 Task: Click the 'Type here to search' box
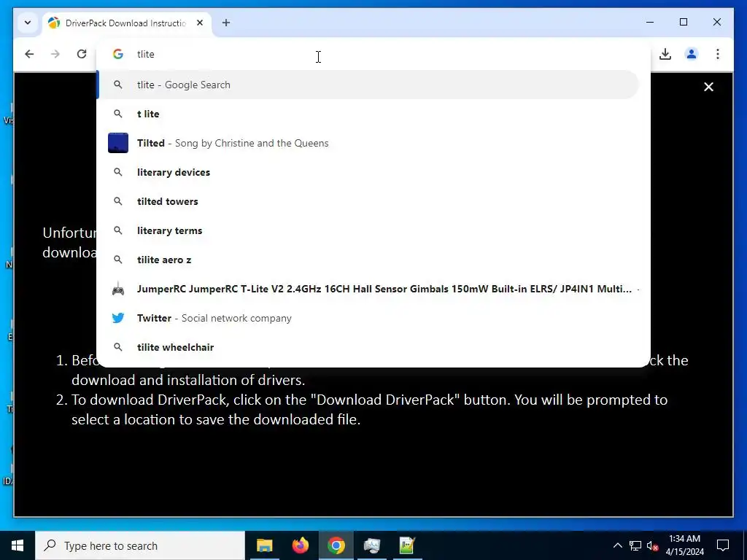140,545
